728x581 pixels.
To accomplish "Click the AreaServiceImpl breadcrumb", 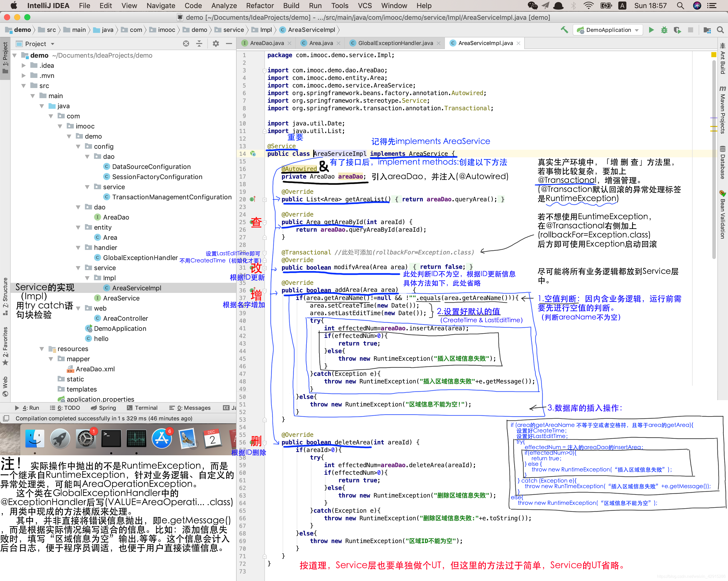I will (x=307, y=30).
